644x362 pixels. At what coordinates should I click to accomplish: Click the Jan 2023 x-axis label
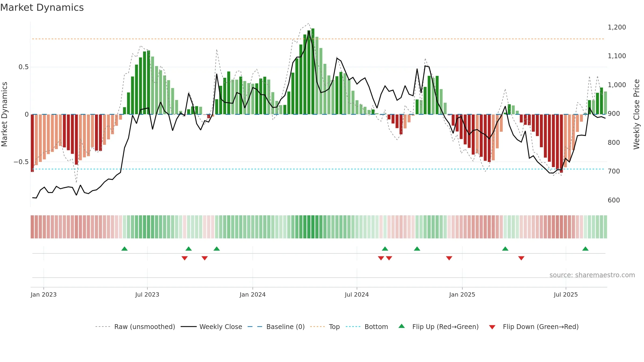pos(44,294)
